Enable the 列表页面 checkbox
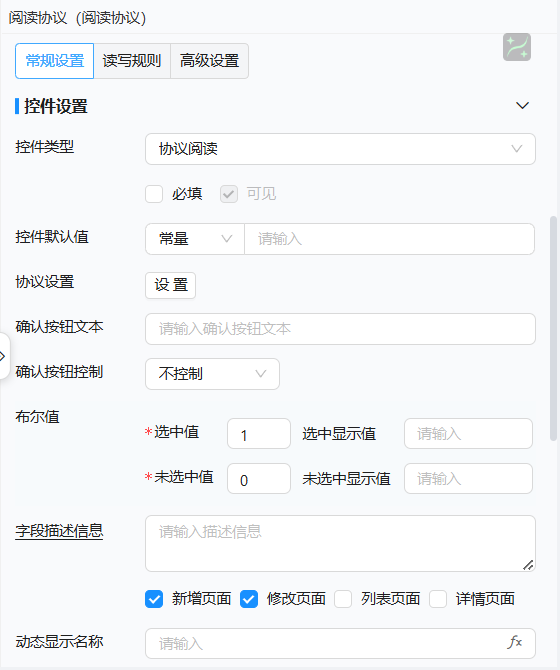The width and height of the screenshot is (560, 670). (343, 599)
